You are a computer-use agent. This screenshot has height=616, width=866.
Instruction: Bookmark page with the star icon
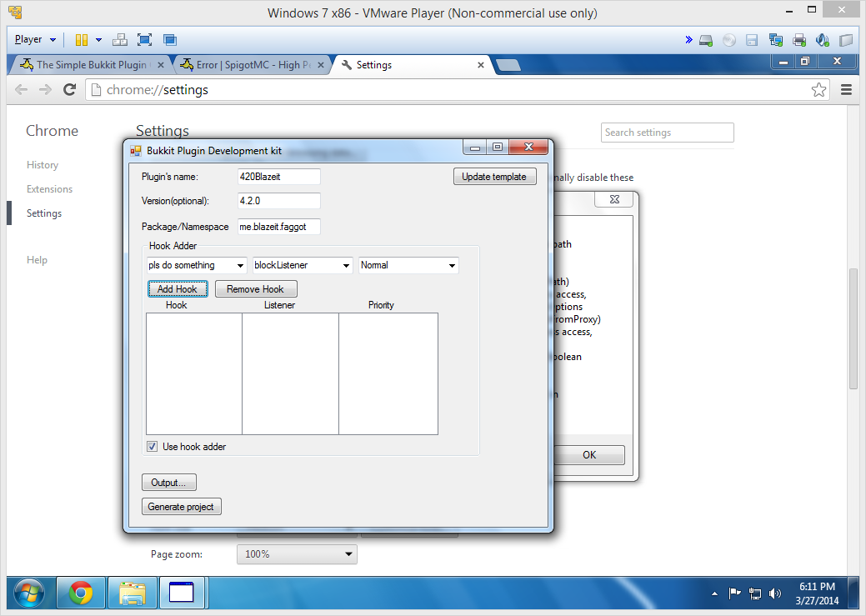tap(818, 90)
